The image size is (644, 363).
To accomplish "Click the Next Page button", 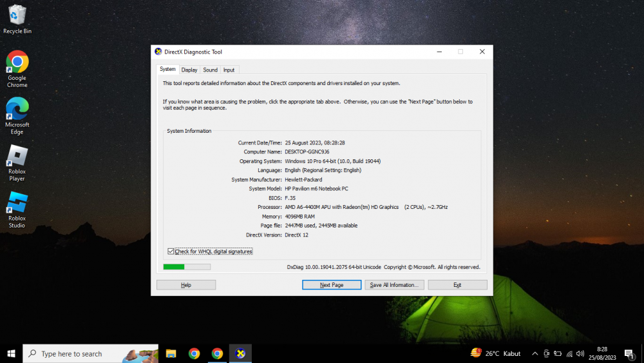I will [x=332, y=285].
